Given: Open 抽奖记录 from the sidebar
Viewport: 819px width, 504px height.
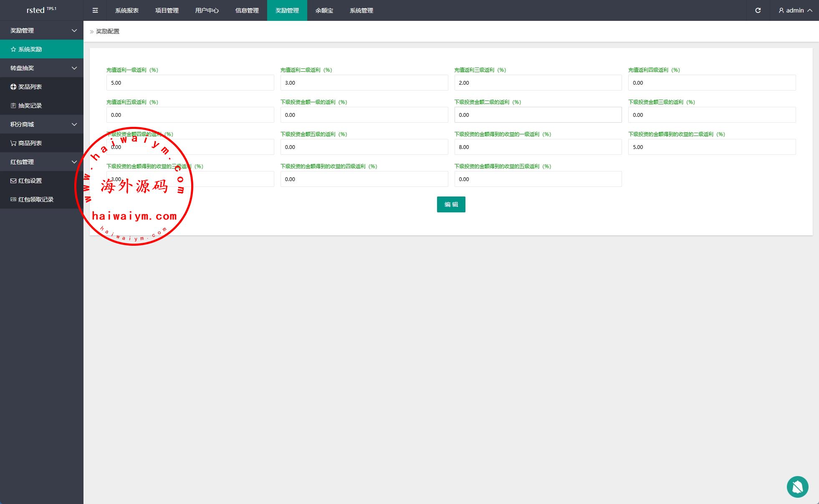Looking at the screenshot, I should coord(30,106).
